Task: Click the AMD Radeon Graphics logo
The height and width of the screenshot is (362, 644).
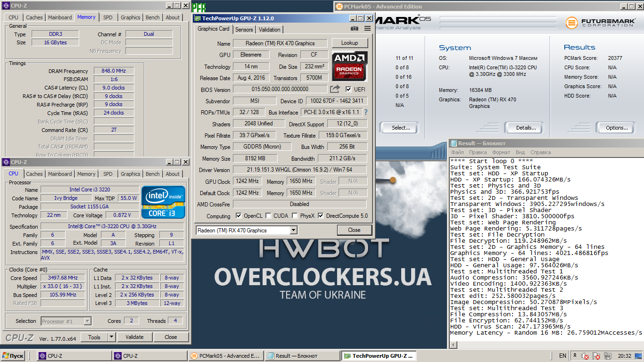Action: pos(349,66)
